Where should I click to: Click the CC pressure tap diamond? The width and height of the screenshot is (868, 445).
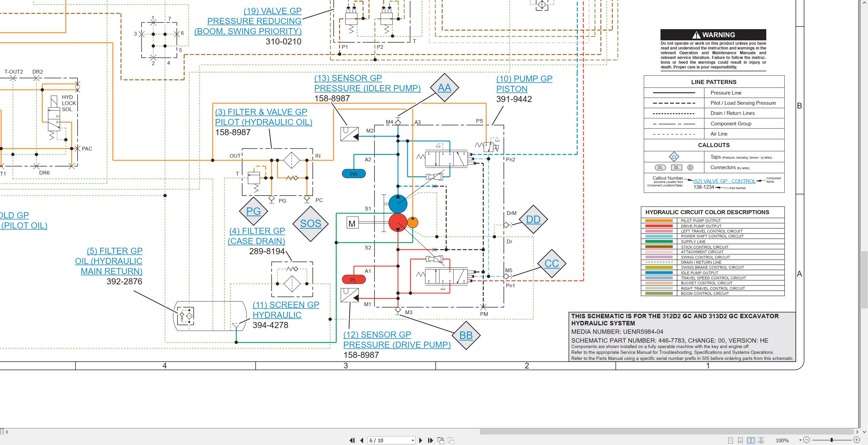[x=552, y=263]
